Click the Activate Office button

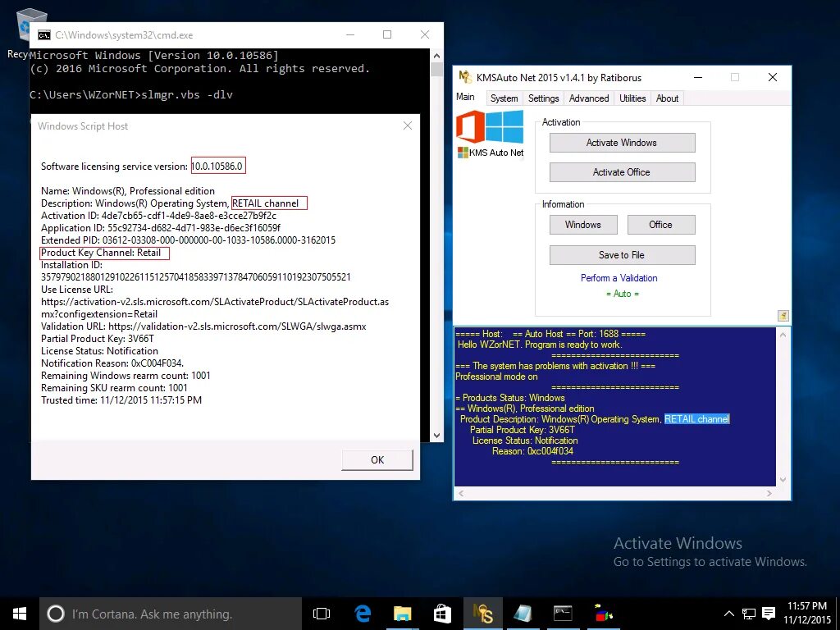(x=622, y=172)
